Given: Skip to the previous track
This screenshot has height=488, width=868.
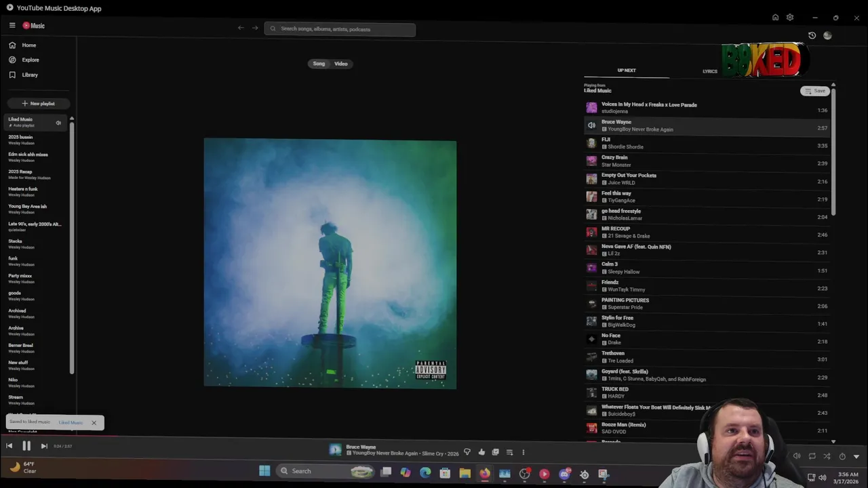Looking at the screenshot, I should click(x=9, y=446).
